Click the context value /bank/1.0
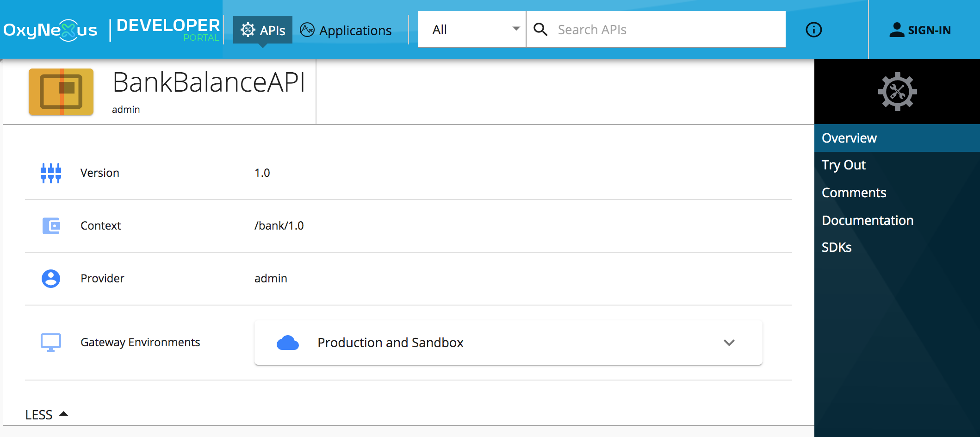 tap(279, 225)
